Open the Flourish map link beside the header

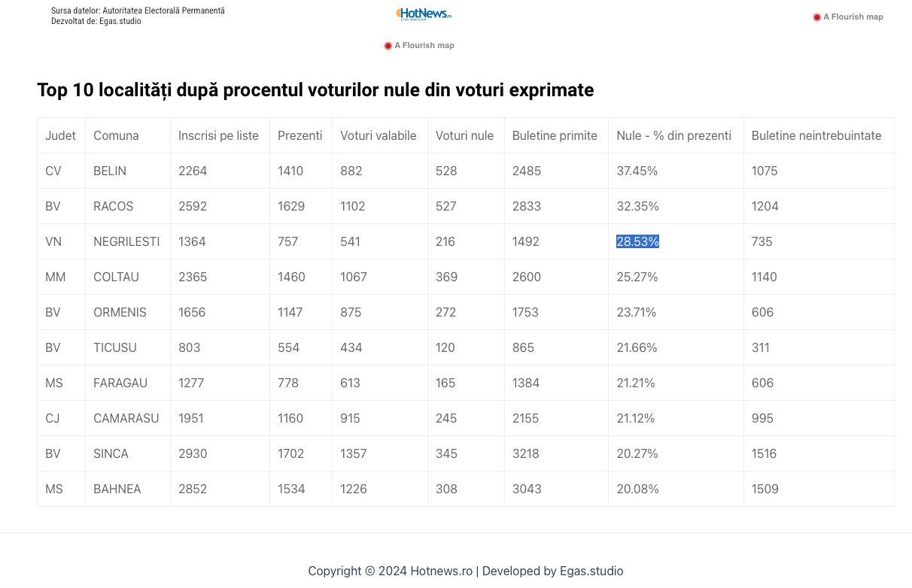click(x=848, y=17)
